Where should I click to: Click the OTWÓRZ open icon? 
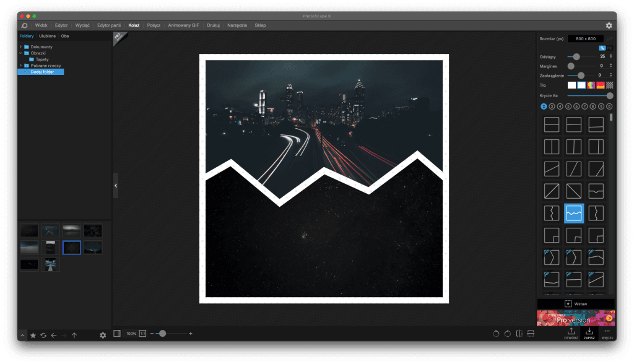tap(571, 332)
